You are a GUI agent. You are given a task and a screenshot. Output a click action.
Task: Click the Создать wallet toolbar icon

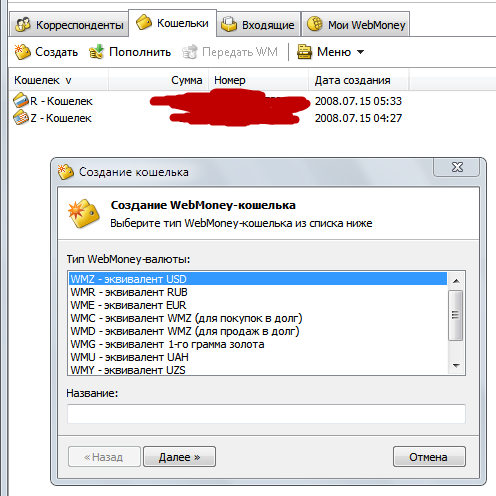(x=23, y=52)
